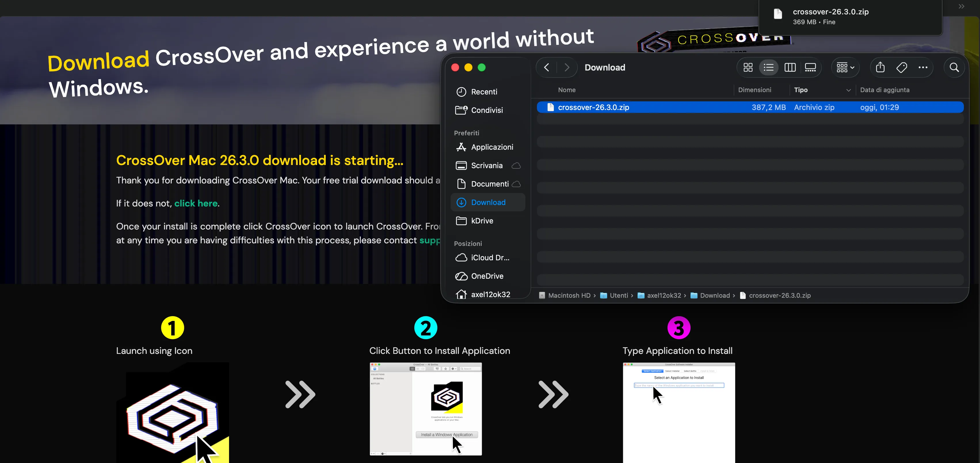Open the Finder more actions ellipsis
Image resolution: width=980 pixels, height=463 pixels.
click(923, 67)
